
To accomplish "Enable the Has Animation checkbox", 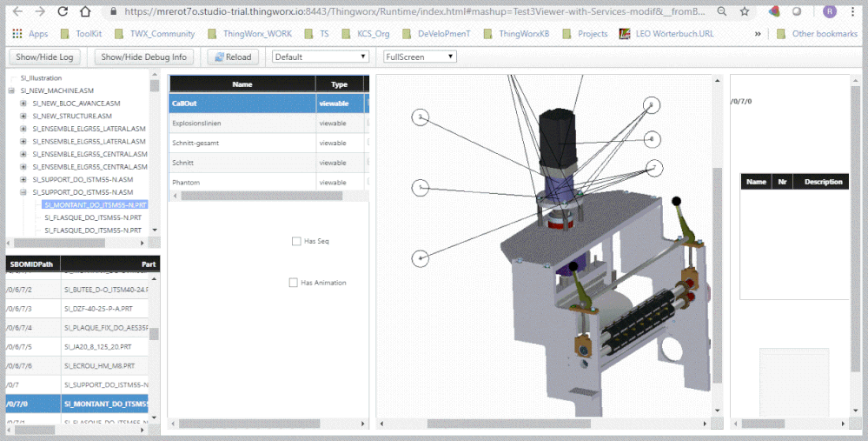I will (x=294, y=283).
